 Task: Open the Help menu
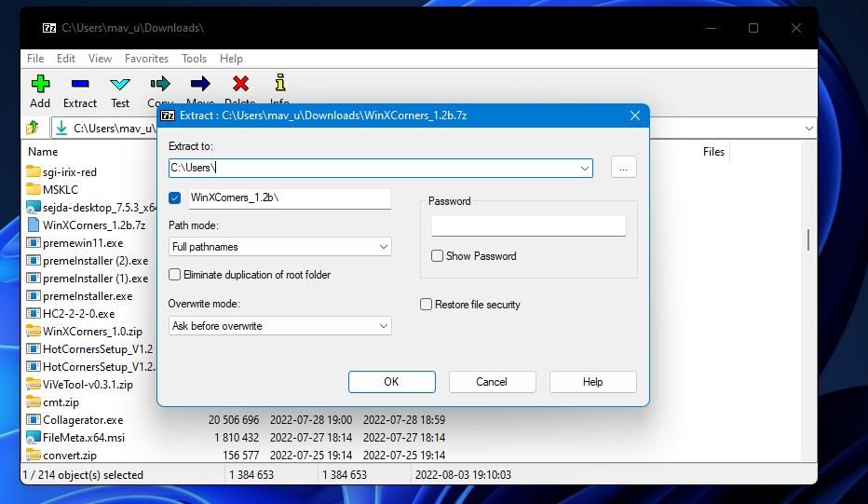click(231, 58)
